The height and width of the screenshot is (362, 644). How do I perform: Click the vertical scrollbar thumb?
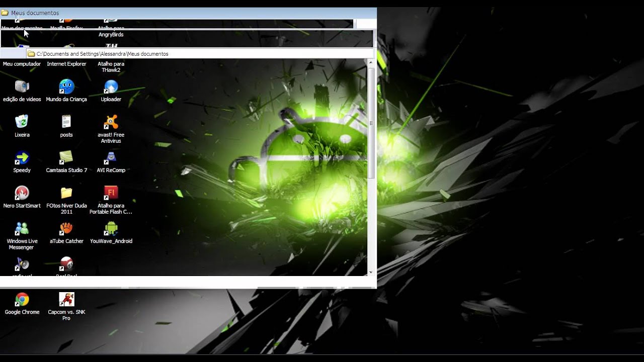point(371,123)
